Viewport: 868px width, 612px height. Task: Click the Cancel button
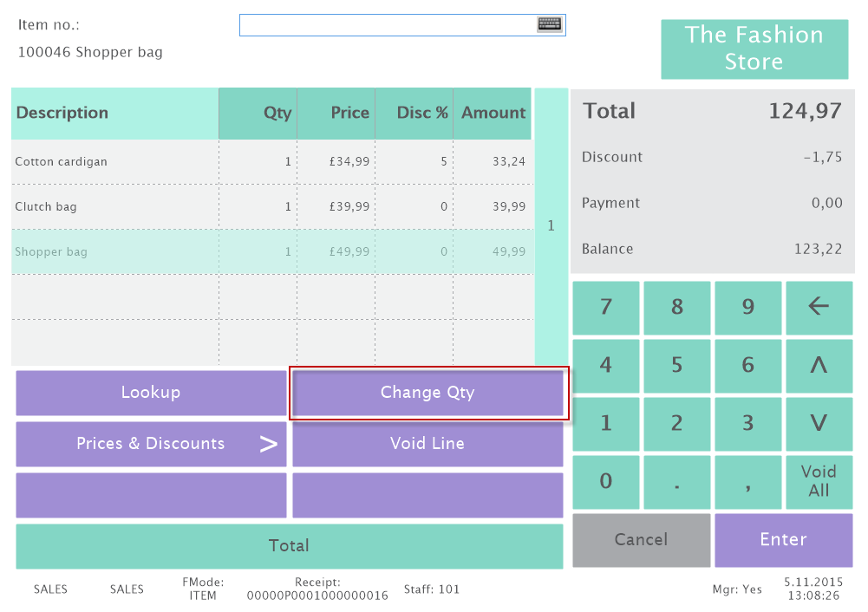pyautogui.click(x=641, y=539)
